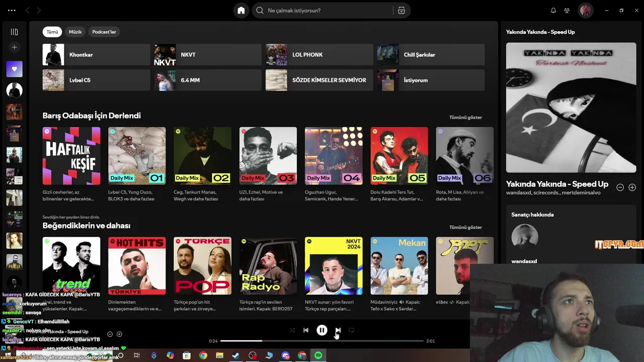Open Liked Songs from the sidebar
The height and width of the screenshot is (362, 644).
coord(14,69)
